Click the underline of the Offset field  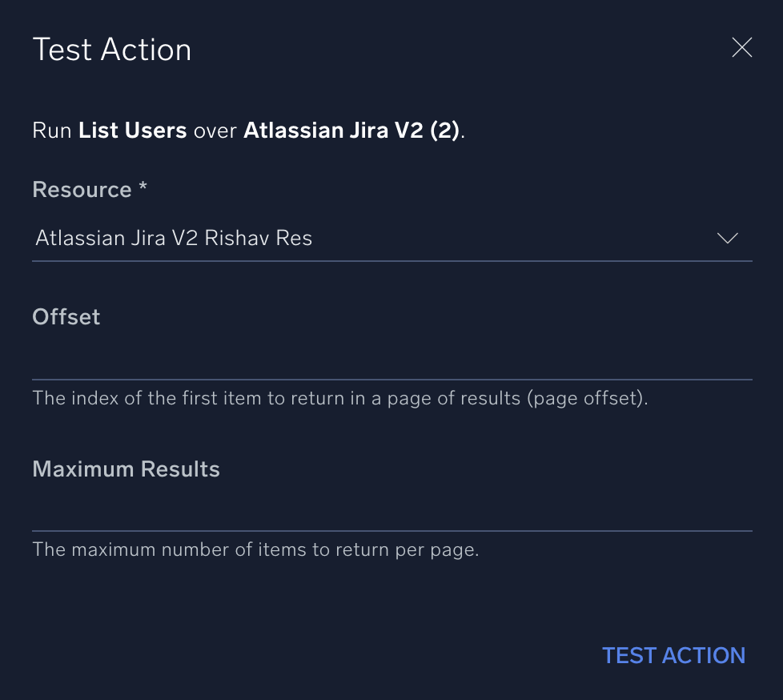pos(392,375)
